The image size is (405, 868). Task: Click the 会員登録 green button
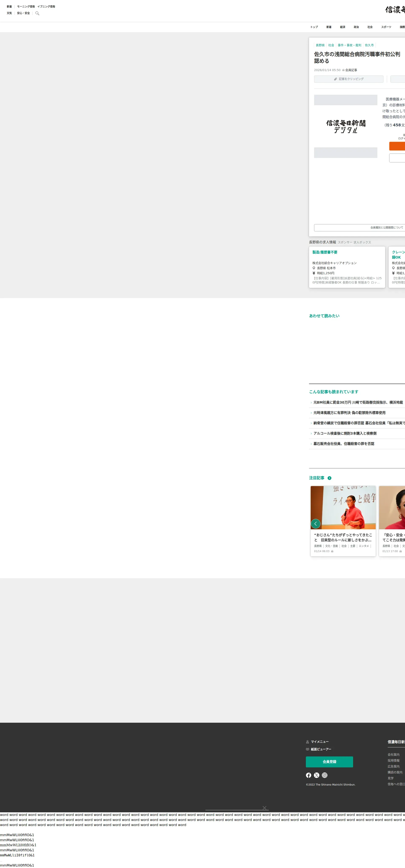pyautogui.click(x=329, y=762)
